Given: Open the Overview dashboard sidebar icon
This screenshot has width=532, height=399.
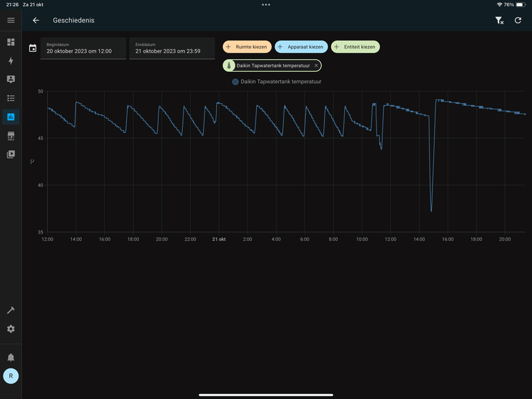Looking at the screenshot, I should pos(11,42).
